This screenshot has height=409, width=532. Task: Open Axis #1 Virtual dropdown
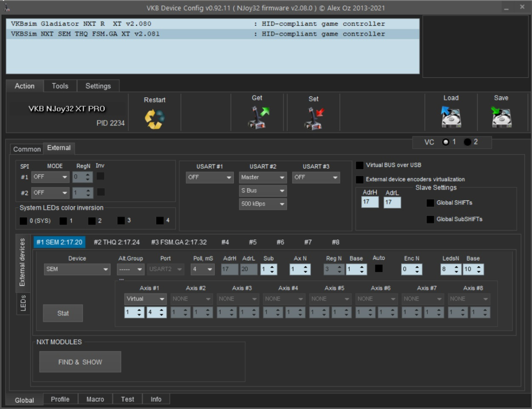[145, 299]
